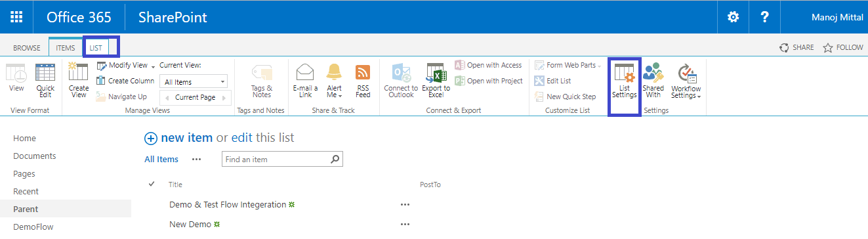Click the PostTo column header
Viewport: 868px width, 239px height.
pos(430,185)
